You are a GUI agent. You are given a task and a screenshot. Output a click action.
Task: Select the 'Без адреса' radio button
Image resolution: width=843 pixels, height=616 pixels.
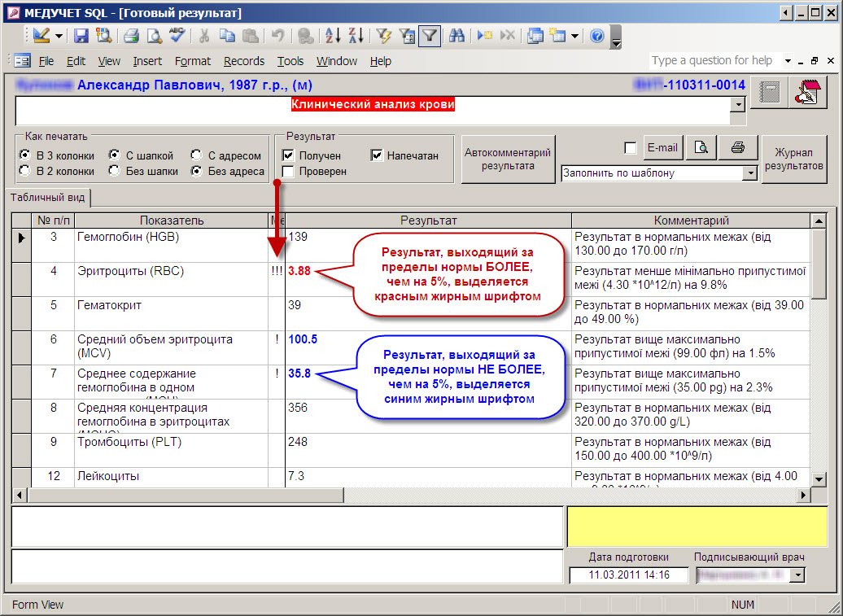[196, 170]
